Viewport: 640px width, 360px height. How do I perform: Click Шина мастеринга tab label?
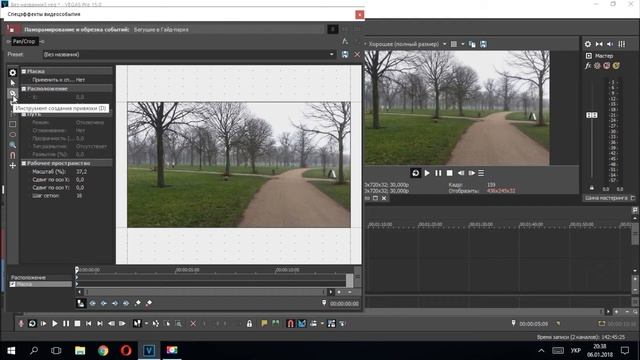(x=606, y=198)
